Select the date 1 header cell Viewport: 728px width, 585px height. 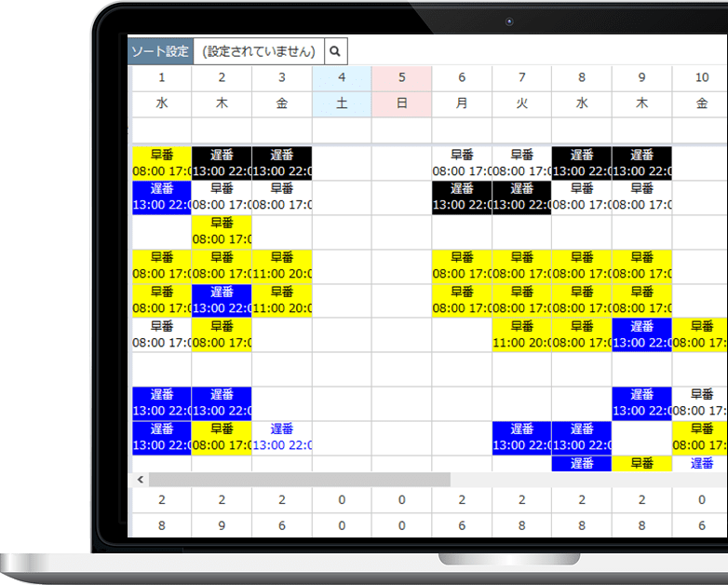[x=162, y=78]
